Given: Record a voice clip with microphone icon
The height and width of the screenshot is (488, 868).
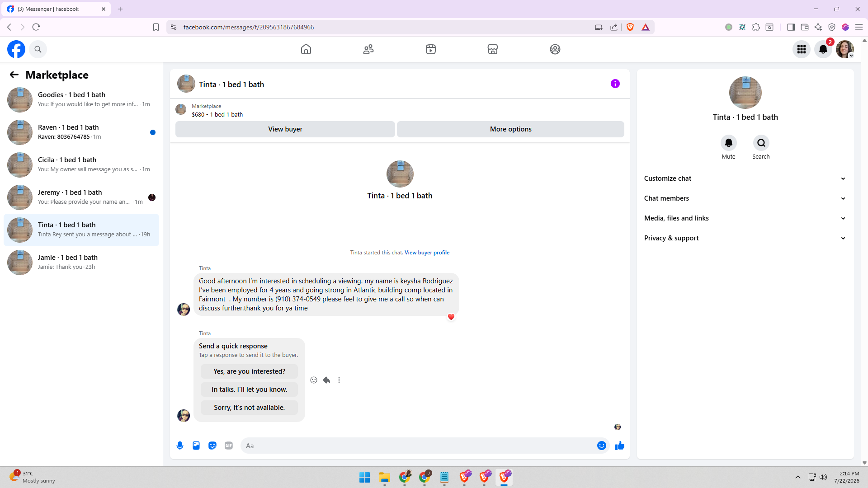Looking at the screenshot, I should click(x=180, y=446).
